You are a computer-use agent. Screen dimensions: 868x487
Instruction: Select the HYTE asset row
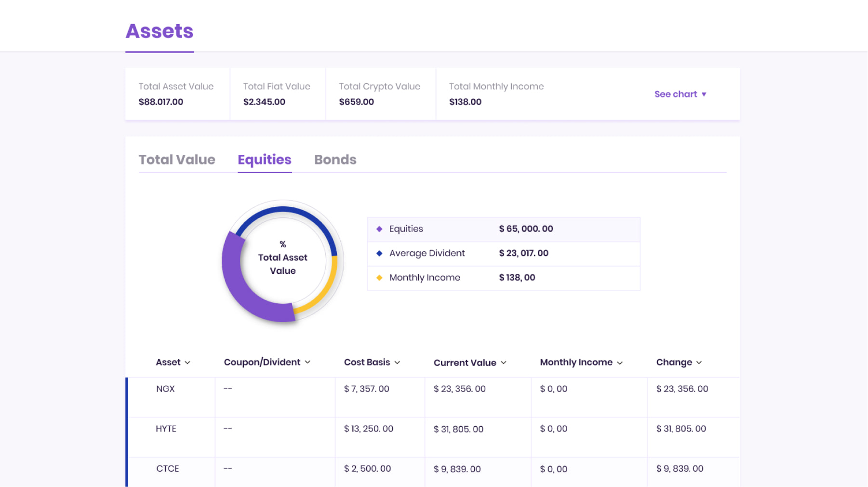point(166,429)
